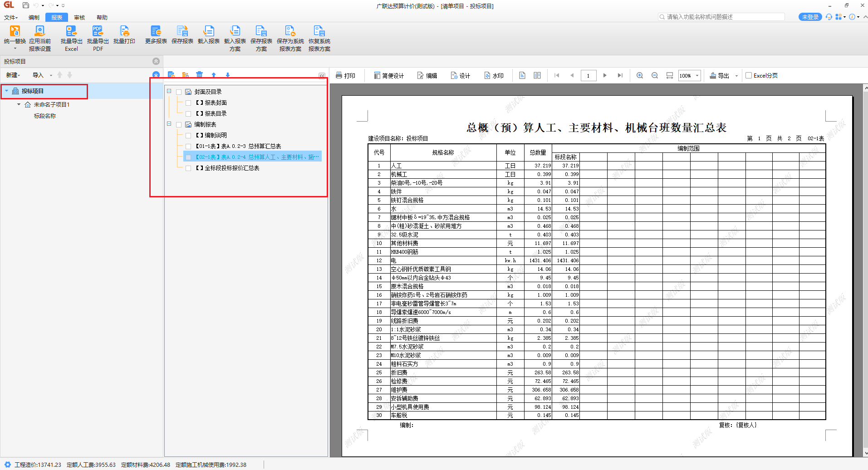Switch to the 审核 tab
Screen dimensions: 868x470
[x=79, y=18]
